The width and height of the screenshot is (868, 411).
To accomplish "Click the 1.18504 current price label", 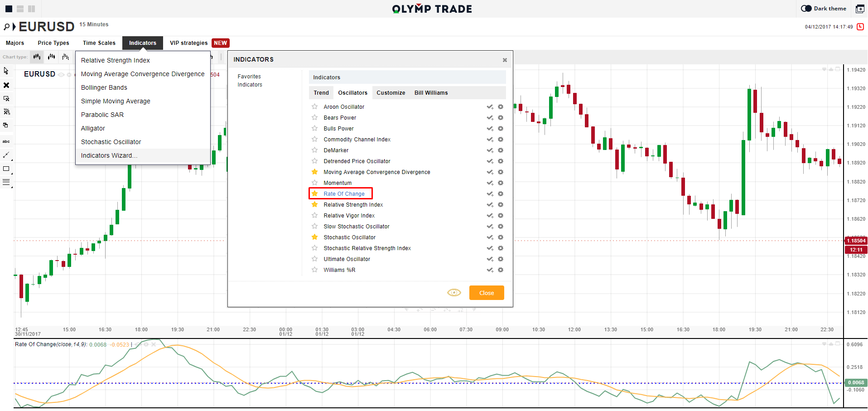I will (856, 241).
